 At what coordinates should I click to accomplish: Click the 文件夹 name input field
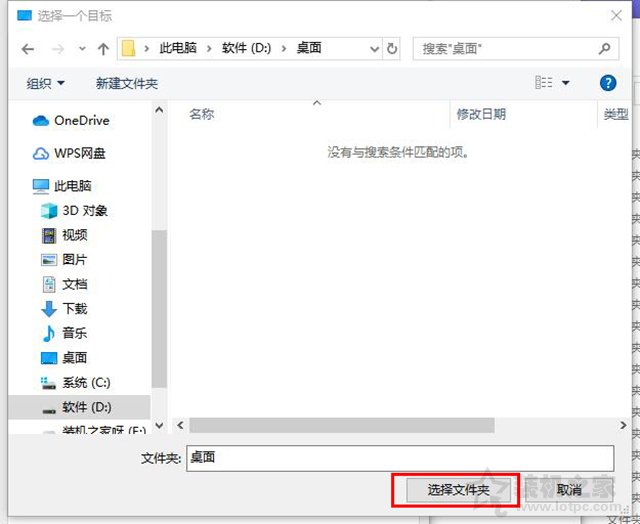click(399, 457)
